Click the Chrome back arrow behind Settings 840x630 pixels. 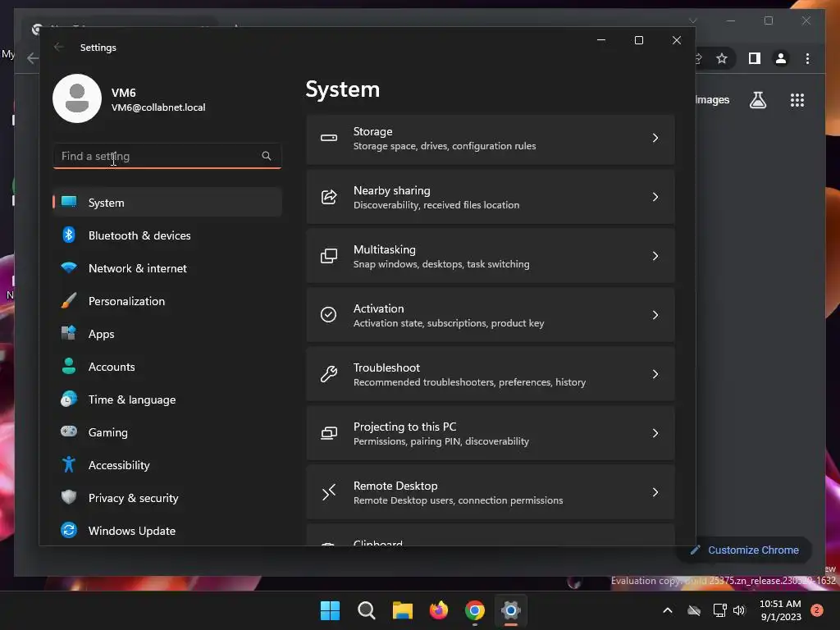pos(32,58)
